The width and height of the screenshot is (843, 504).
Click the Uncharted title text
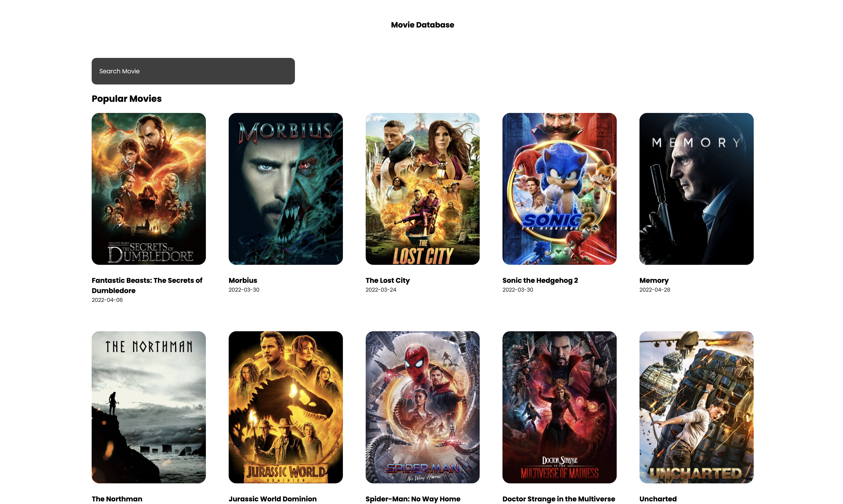click(658, 499)
